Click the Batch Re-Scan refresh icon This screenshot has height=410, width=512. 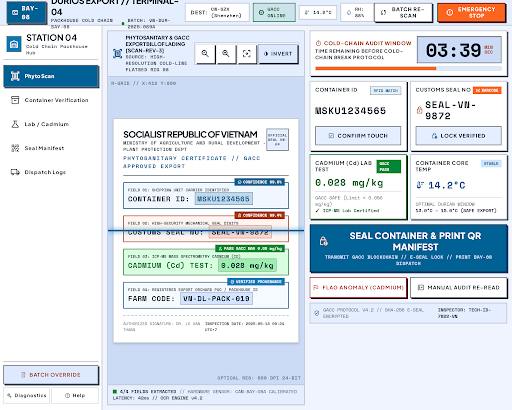(x=383, y=13)
